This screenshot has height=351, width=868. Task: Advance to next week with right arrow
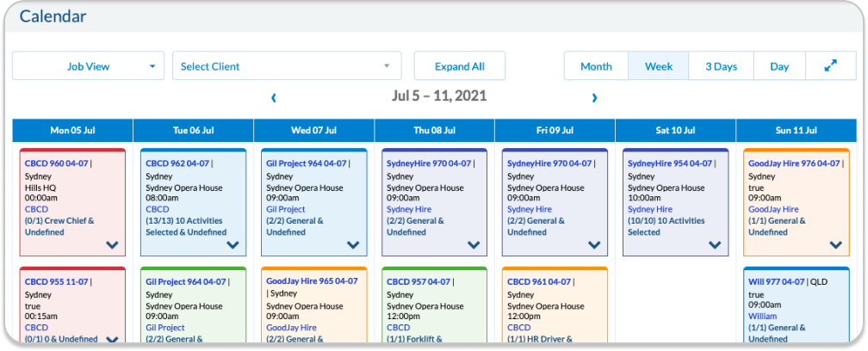click(594, 98)
